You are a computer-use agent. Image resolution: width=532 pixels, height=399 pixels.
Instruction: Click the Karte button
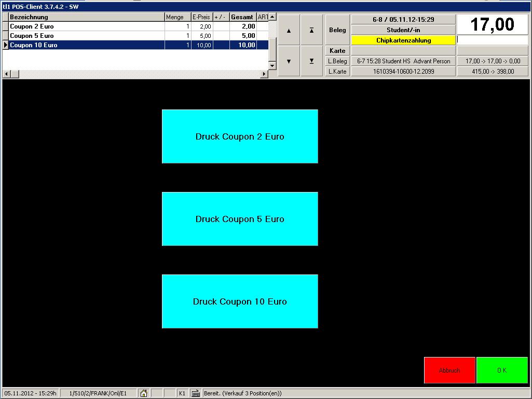tap(337, 51)
